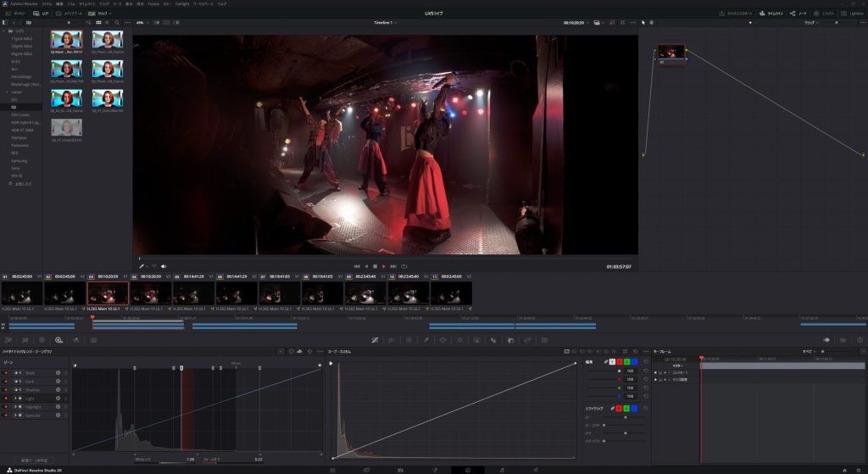Toggle the Black zone on or off
The image size is (868, 474).
[x=6, y=373]
